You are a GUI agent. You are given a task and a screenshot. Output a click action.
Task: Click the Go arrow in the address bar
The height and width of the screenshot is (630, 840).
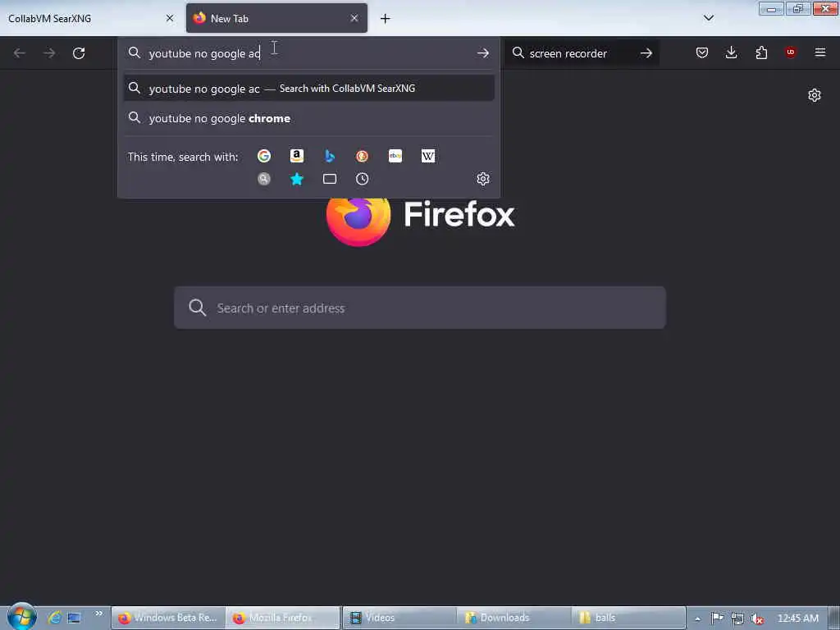click(482, 53)
